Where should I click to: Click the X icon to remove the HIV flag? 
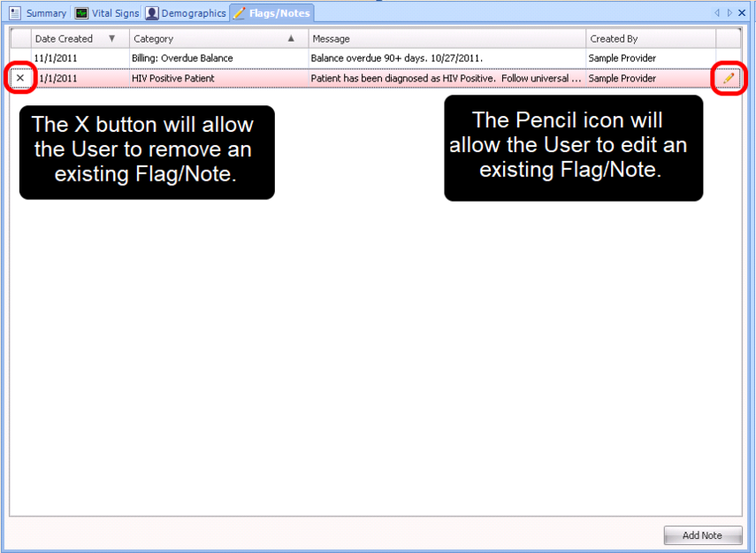tap(19, 78)
